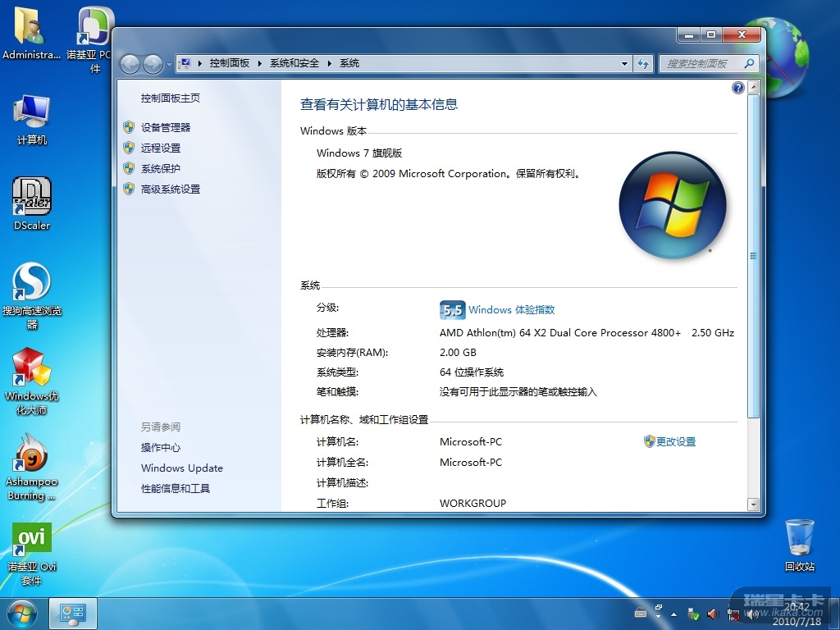Click the 系统 breadcrumb segment

click(x=349, y=63)
